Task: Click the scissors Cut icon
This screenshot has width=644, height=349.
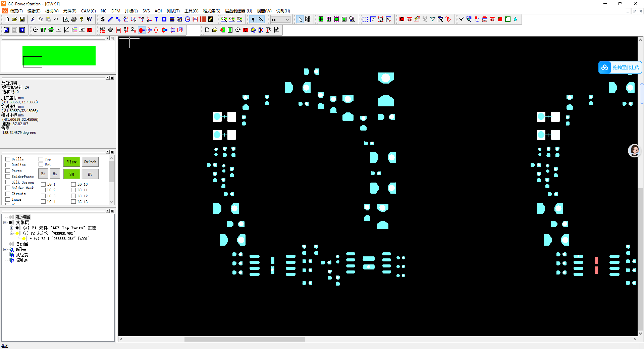Action: 33,19
